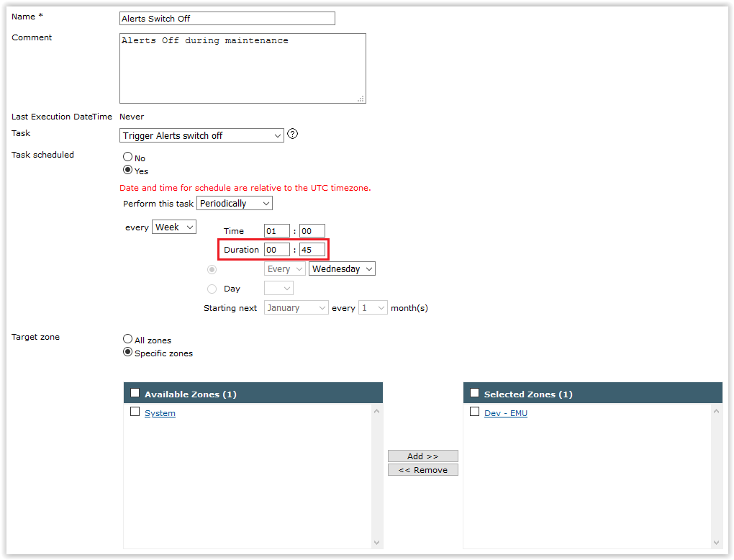Open the Perform this task Periodically dropdown
This screenshot has width=734, height=560.
coord(235,204)
